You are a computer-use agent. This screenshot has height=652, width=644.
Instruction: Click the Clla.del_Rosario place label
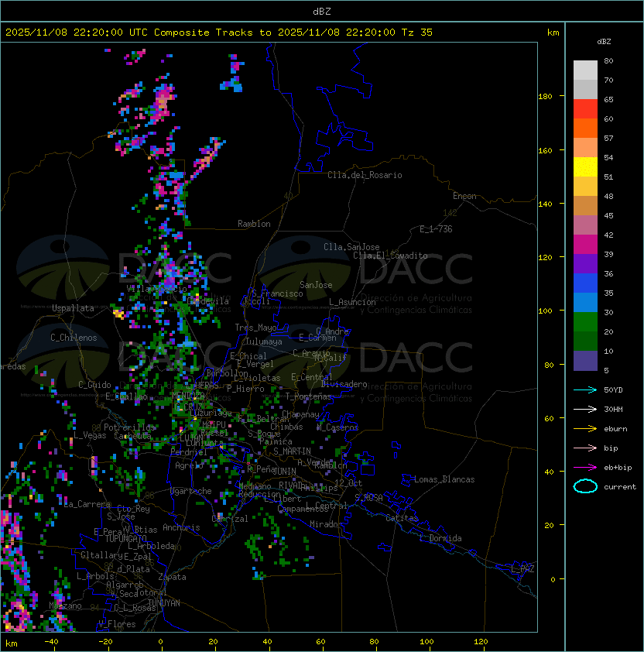(x=365, y=175)
